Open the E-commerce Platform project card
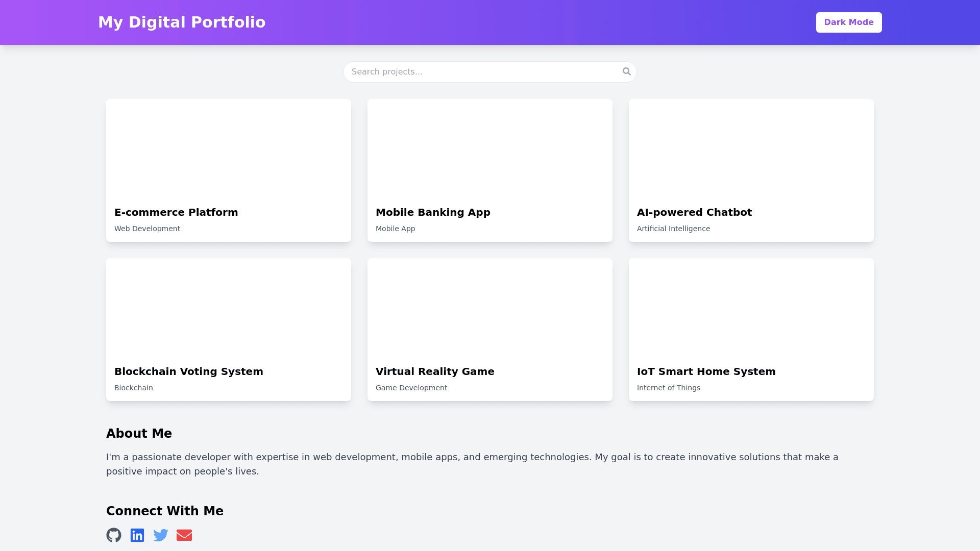This screenshot has width=980, height=551. coord(228,170)
